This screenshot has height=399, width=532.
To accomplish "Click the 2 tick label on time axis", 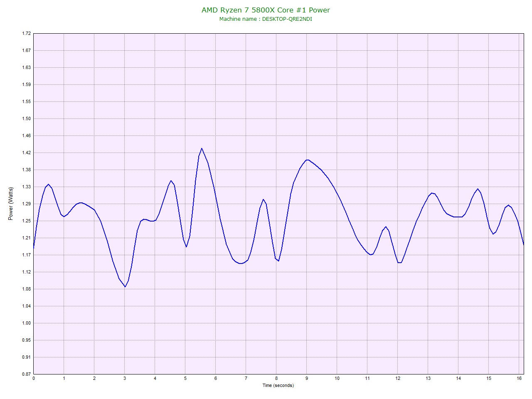I will (94, 379).
